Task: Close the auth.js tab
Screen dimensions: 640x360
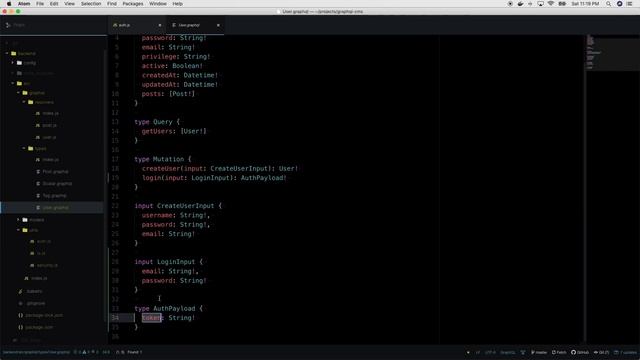Action: click(x=160, y=25)
